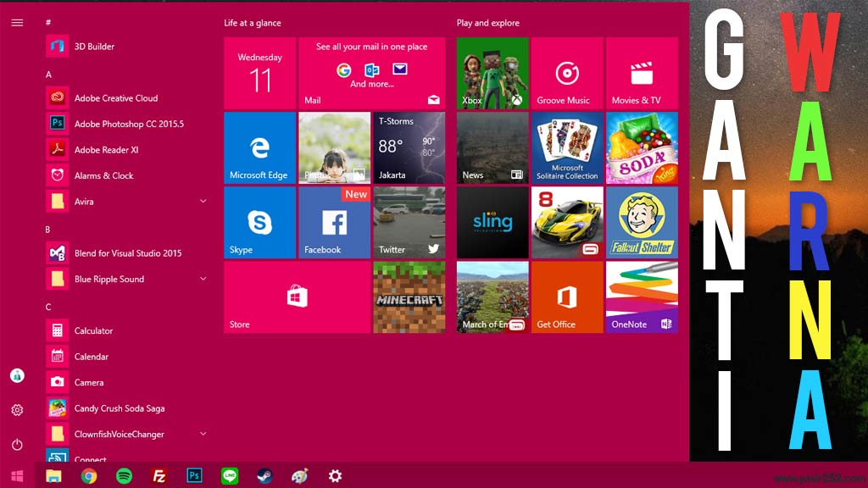
Task: Click the 'B' letter header in app list
Action: pos(47,229)
